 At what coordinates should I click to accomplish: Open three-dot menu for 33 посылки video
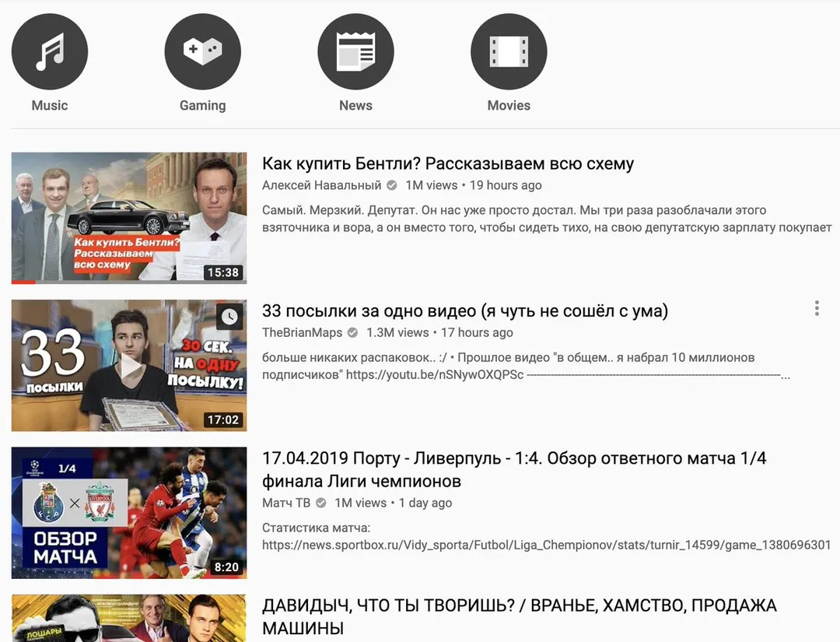817,308
